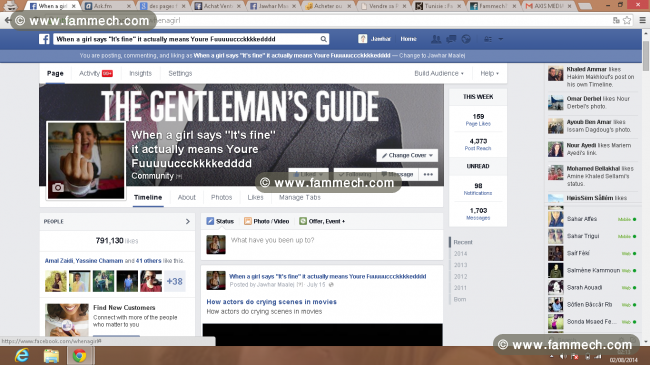
Task: Expand People section chevron
Action: click(x=187, y=221)
